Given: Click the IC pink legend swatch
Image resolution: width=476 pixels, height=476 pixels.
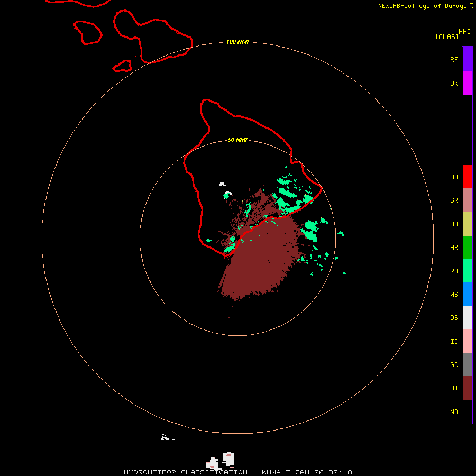Looking at the screenshot, I should tap(467, 341).
